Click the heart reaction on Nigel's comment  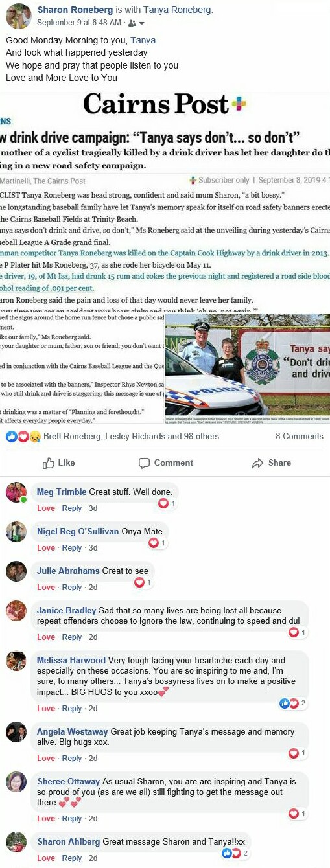[154, 543]
